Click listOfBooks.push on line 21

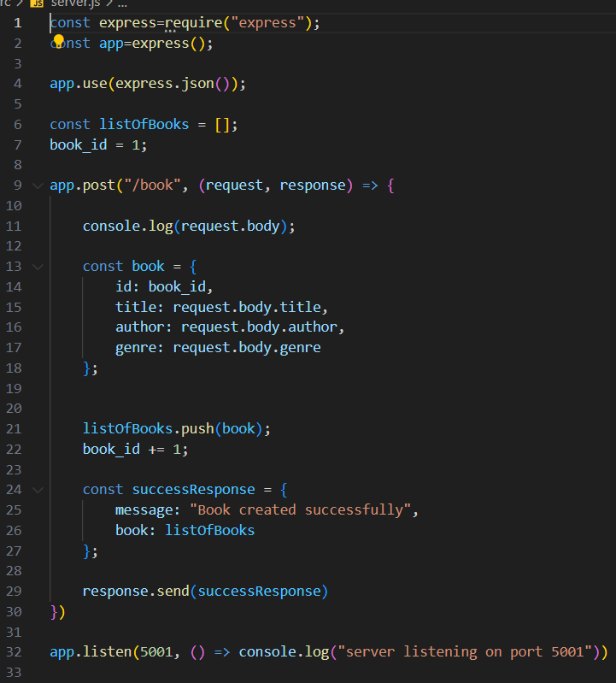pyautogui.click(x=149, y=428)
